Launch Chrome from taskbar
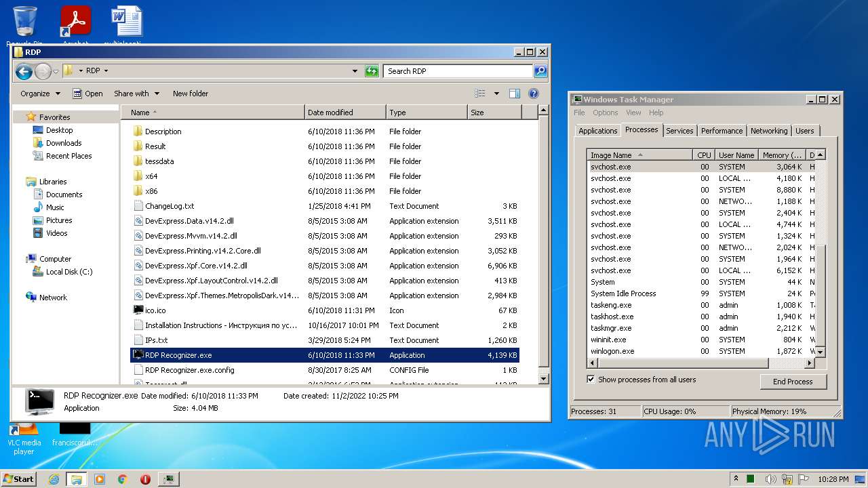This screenshot has height=488, width=868. [123, 479]
